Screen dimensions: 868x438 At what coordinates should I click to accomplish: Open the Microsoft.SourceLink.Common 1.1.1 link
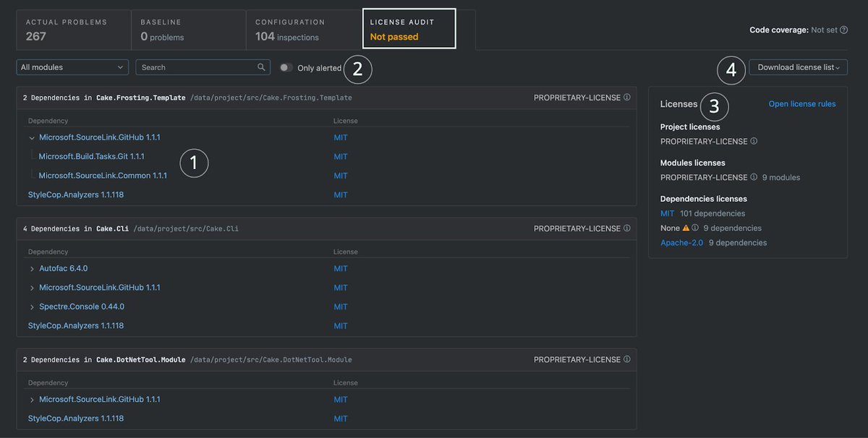[103, 176]
